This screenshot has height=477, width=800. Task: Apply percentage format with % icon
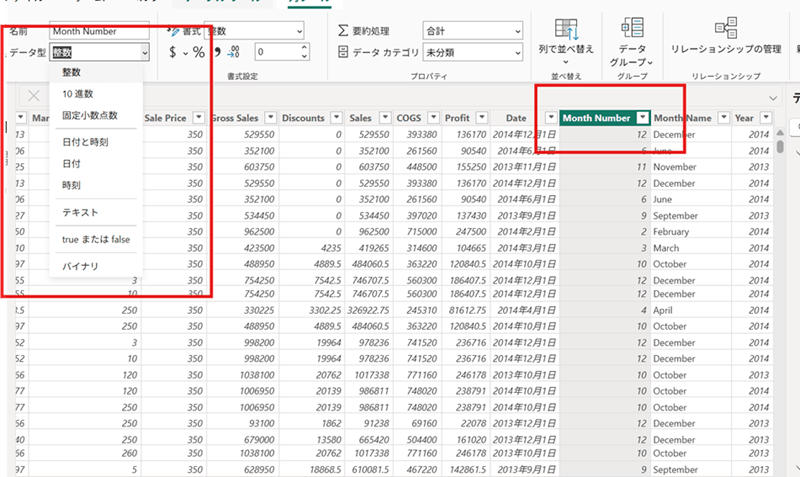point(198,52)
